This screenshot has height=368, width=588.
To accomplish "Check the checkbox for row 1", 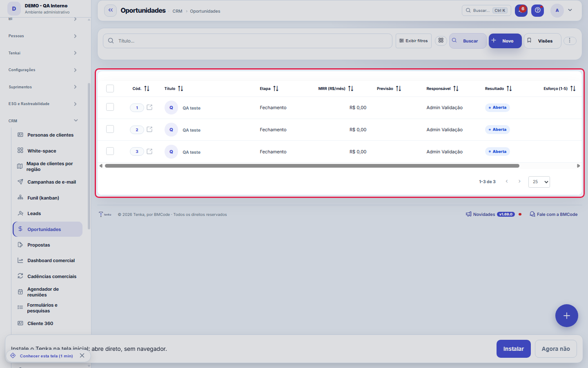I will [110, 107].
